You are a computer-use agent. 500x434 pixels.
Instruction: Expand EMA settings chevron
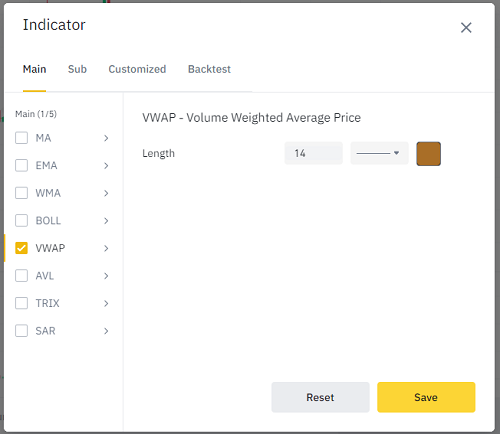coord(106,166)
